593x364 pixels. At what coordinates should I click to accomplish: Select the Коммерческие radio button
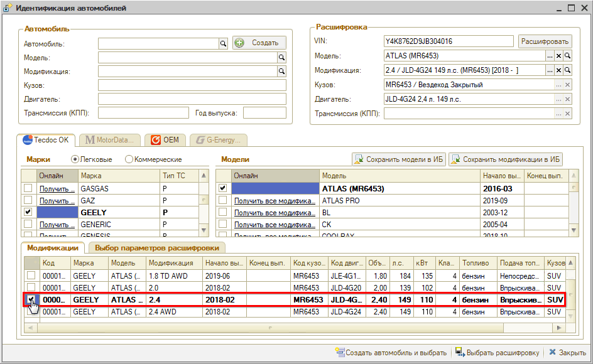129,159
